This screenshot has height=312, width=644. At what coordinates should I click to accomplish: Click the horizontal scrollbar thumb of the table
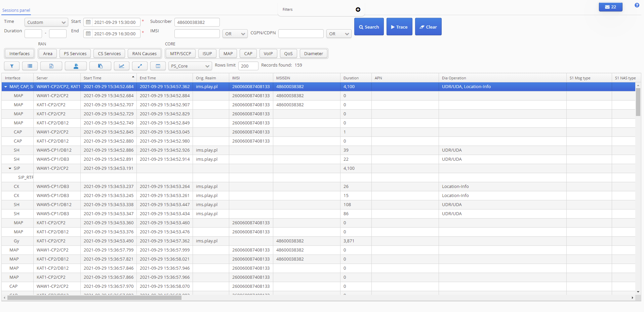click(94, 298)
